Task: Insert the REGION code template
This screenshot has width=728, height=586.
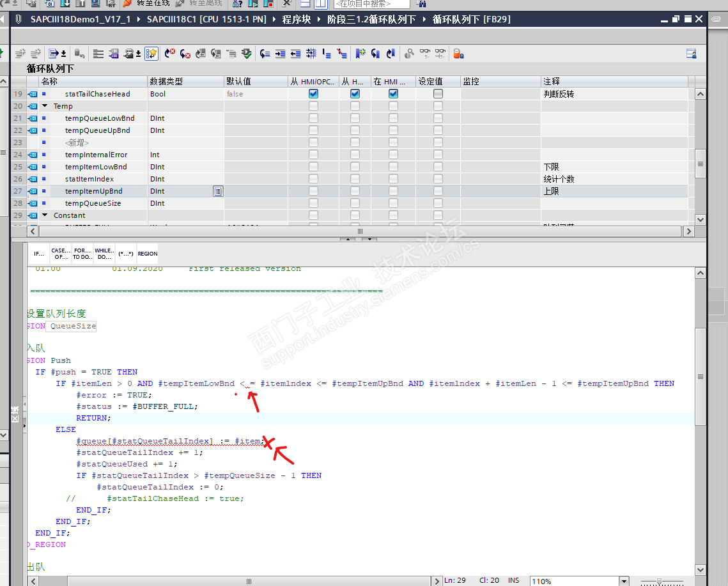Action: (147, 254)
